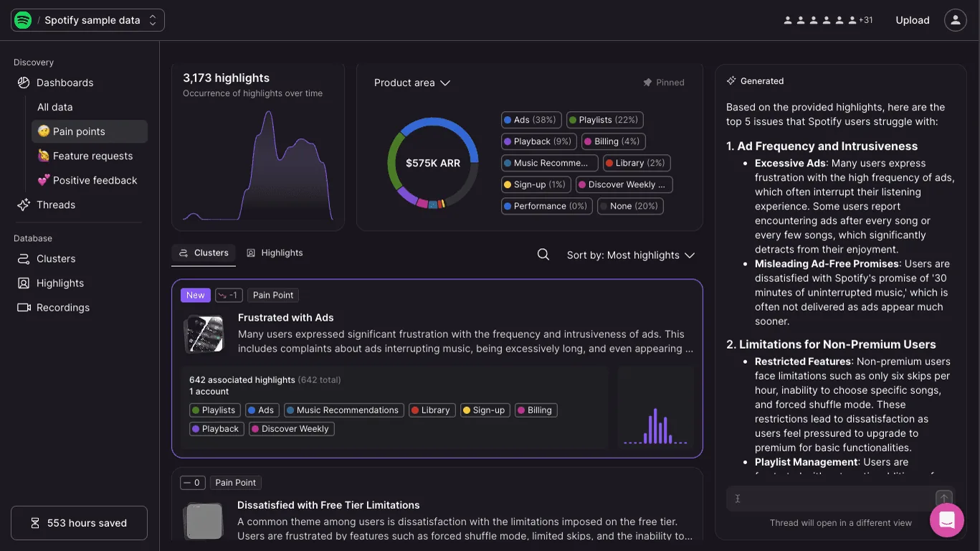Screen dimensions: 980x551
Task: Open the search magnifier icon
Action: pyautogui.click(x=543, y=255)
